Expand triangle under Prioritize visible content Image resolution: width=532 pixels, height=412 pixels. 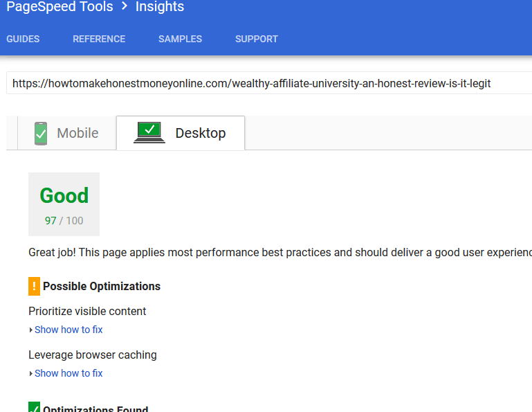click(31, 330)
